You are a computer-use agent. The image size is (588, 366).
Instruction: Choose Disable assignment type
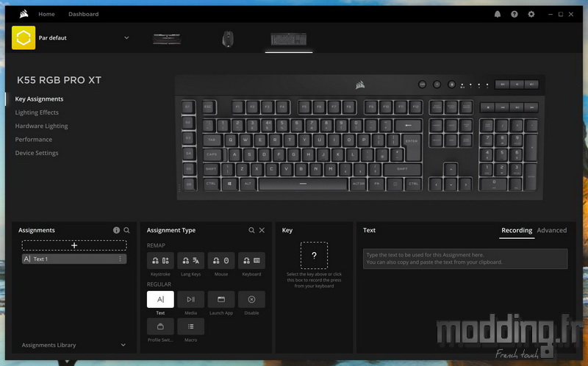click(251, 299)
